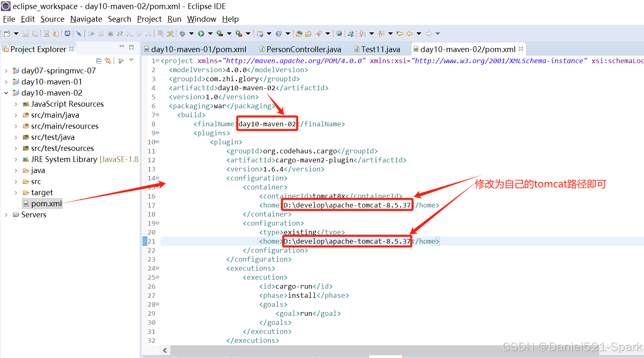Fold the goals element at line 28

pyautogui.click(x=158, y=304)
